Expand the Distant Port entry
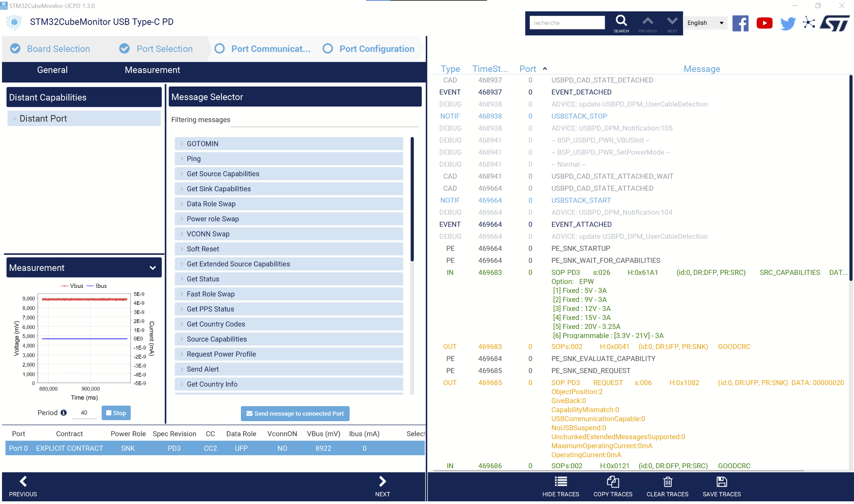The image size is (854, 504). (x=14, y=118)
